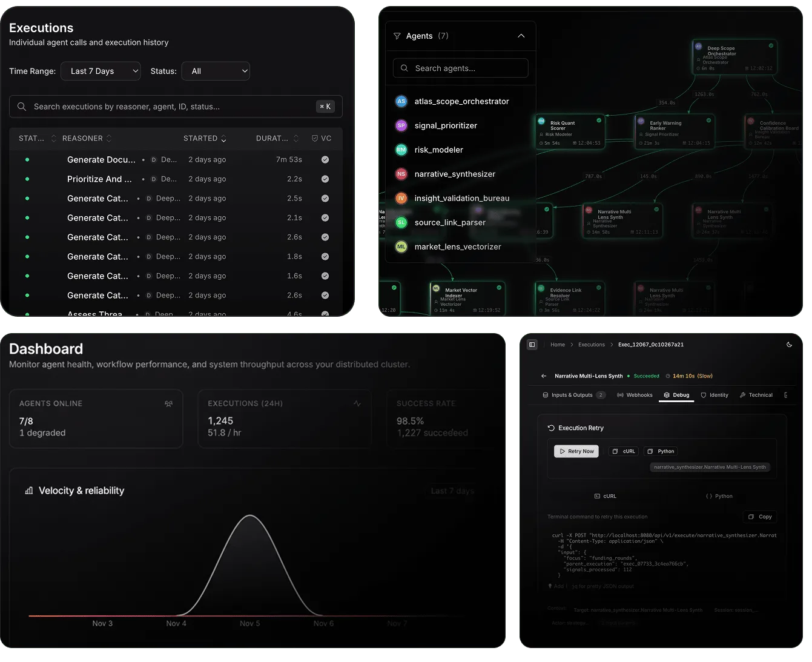812x662 pixels.
Task: Copy Python beside Retry Now
Action: pyautogui.click(x=661, y=451)
